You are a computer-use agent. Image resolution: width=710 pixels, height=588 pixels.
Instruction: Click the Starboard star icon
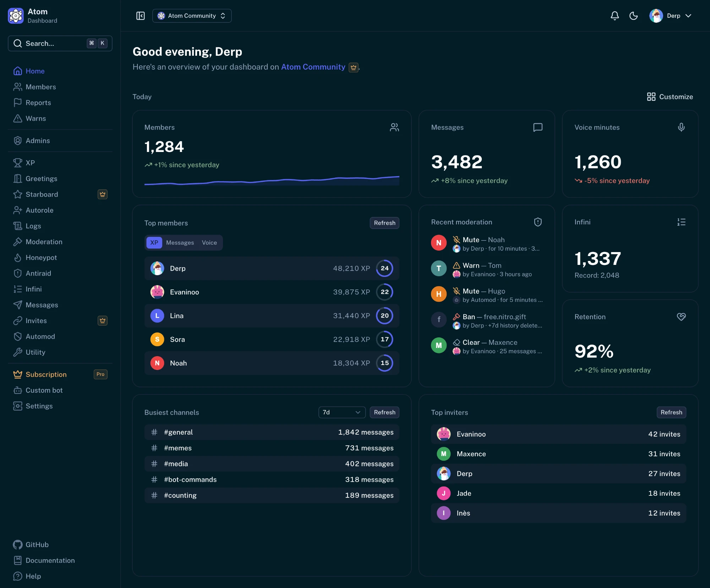tap(17, 194)
